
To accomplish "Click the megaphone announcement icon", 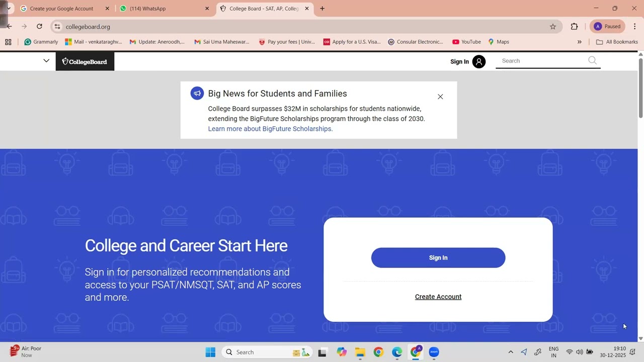I will 197,94.
